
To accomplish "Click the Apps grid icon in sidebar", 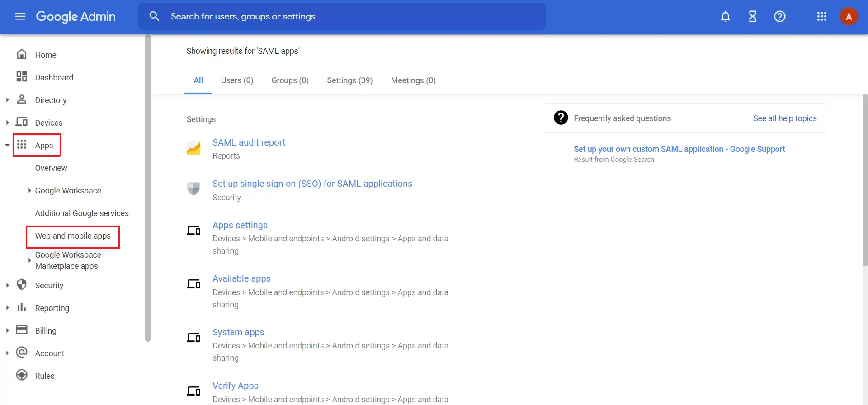I will click(x=21, y=144).
